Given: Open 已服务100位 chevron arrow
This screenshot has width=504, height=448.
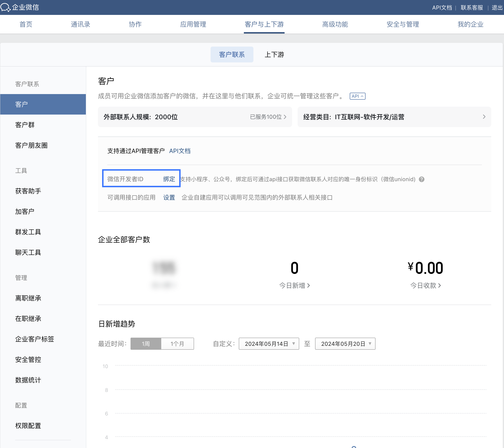Looking at the screenshot, I should (x=285, y=117).
